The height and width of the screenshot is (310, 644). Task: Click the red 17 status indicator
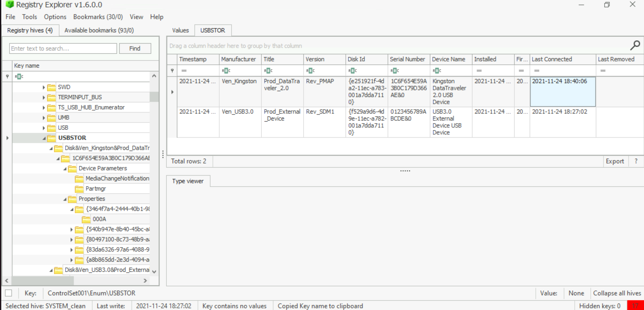[635, 306]
